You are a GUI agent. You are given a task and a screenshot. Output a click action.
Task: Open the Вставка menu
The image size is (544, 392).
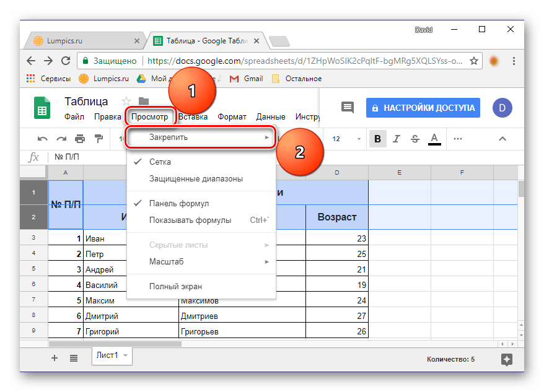(x=193, y=116)
